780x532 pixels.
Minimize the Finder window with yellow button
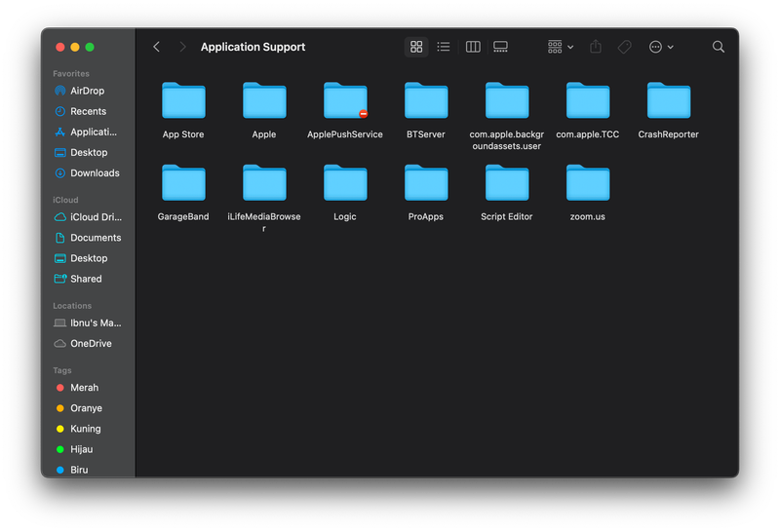pos(75,47)
